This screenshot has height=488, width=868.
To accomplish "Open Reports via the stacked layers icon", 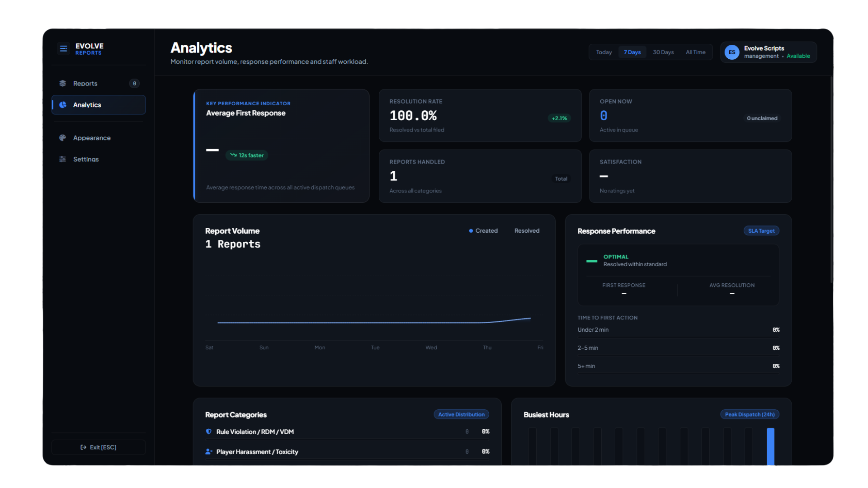I will (63, 84).
